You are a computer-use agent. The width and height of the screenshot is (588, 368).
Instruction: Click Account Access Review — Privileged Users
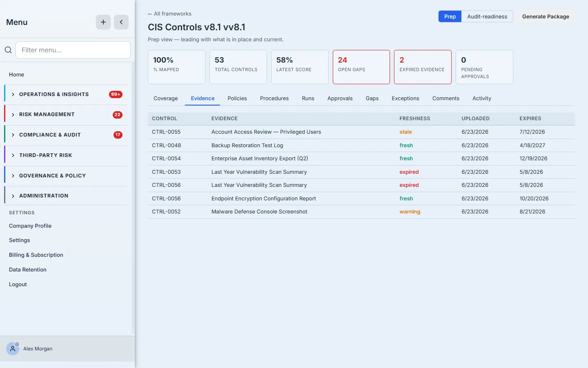coord(266,132)
